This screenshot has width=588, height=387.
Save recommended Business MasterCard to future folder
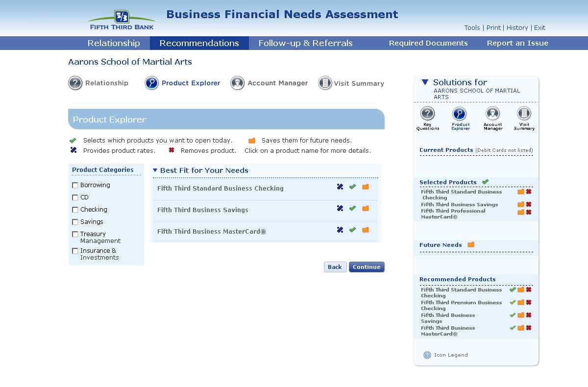pyautogui.click(x=521, y=328)
